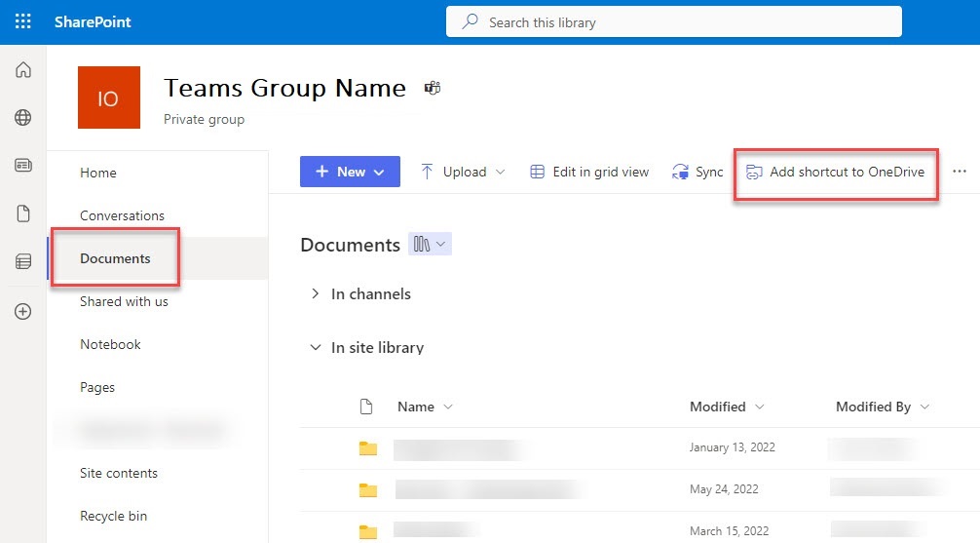Click the Upload toolbar button
This screenshot has width=980, height=543.
pyautogui.click(x=463, y=172)
